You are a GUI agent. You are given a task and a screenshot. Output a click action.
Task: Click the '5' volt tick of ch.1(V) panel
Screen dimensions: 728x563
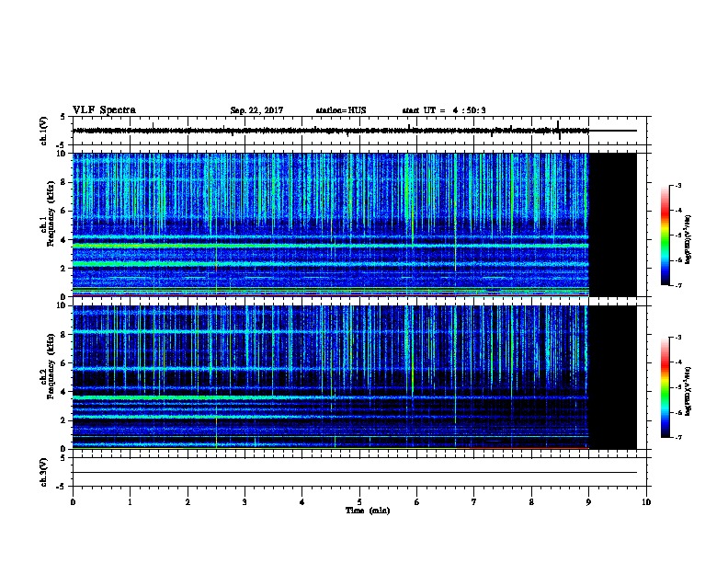coord(63,117)
